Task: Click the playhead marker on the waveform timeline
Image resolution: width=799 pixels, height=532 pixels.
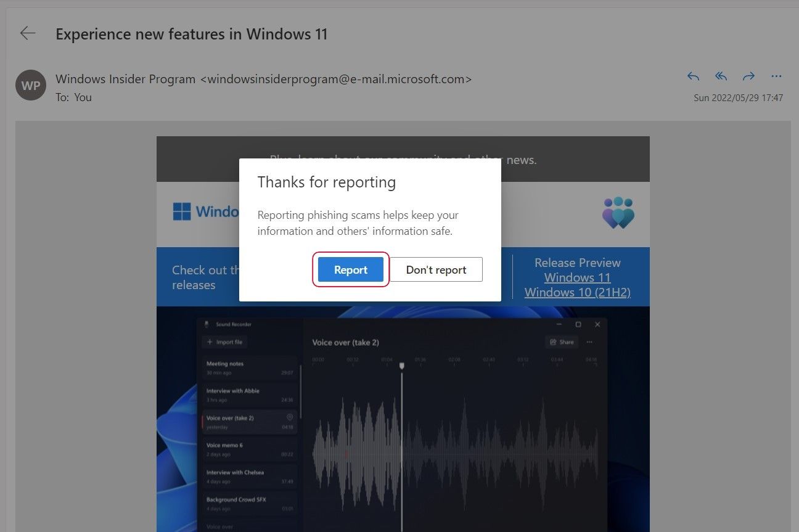Action: tap(402, 366)
